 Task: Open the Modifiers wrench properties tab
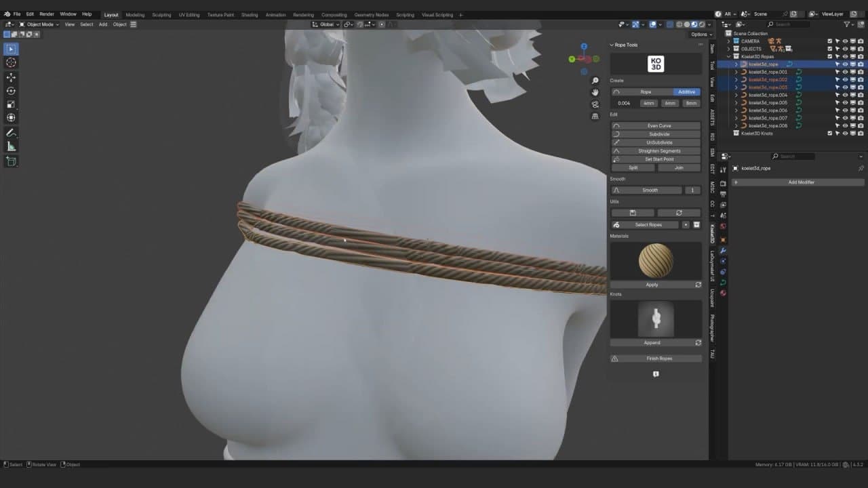click(723, 250)
